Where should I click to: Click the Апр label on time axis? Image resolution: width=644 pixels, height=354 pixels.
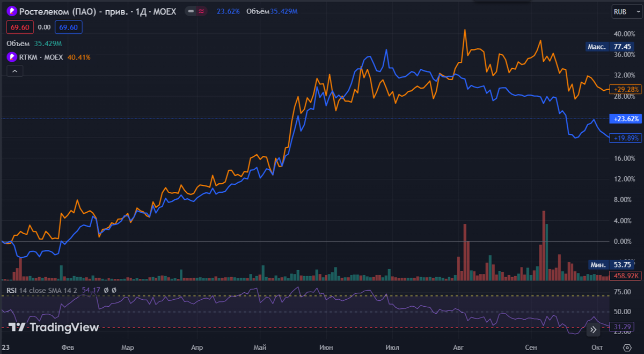[197, 347]
